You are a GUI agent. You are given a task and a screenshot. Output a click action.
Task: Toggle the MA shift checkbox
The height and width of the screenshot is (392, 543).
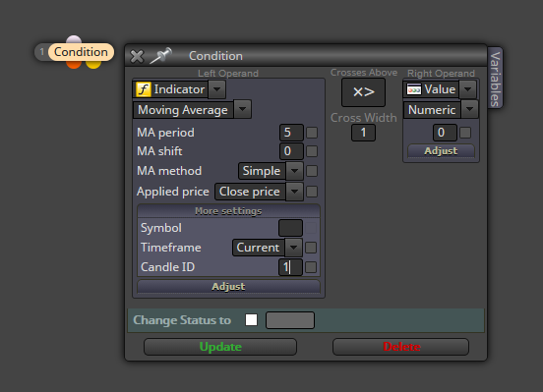[312, 151]
